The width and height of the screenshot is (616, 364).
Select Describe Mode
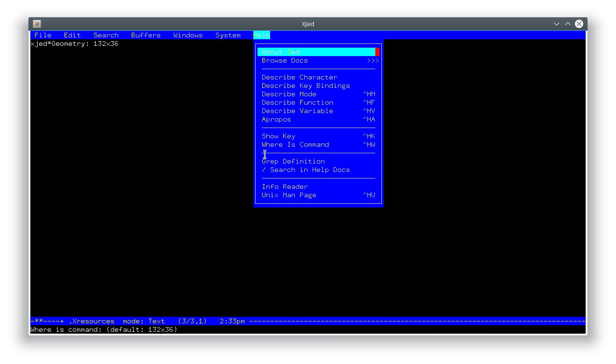click(289, 94)
